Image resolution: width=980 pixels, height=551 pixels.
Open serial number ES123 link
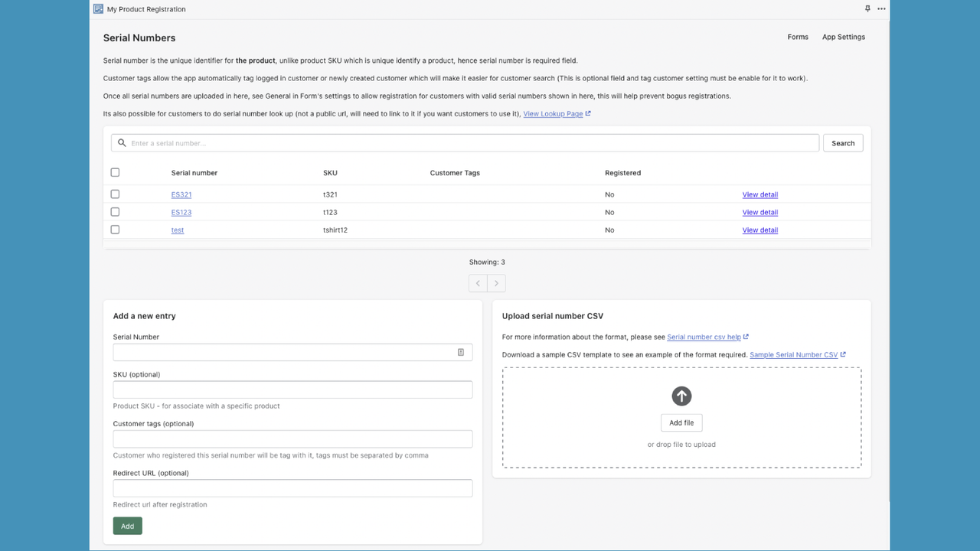(x=181, y=212)
